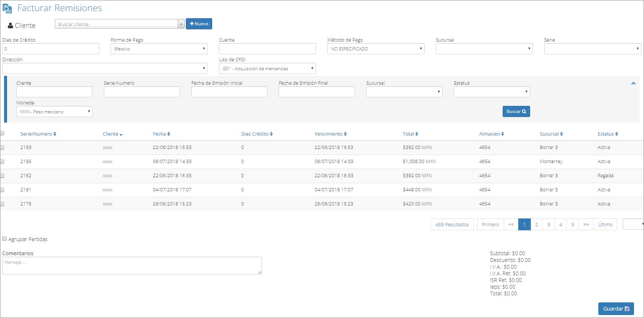Click the Nuevo button
Viewport: 644px width, 318px height.
click(199, 24)
